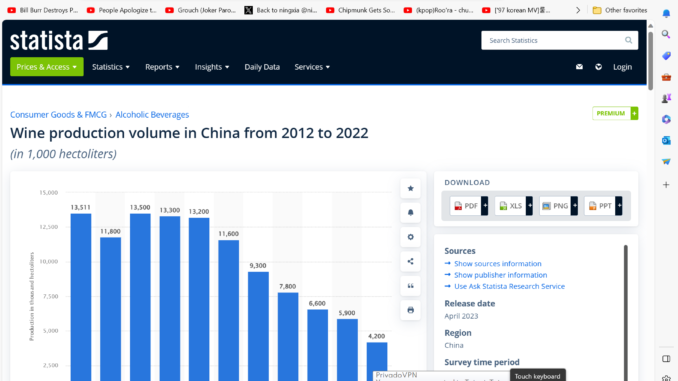This screenshot has height=381, width=678.
Task: Download the chart as PDF
Action: coord(469,206)
